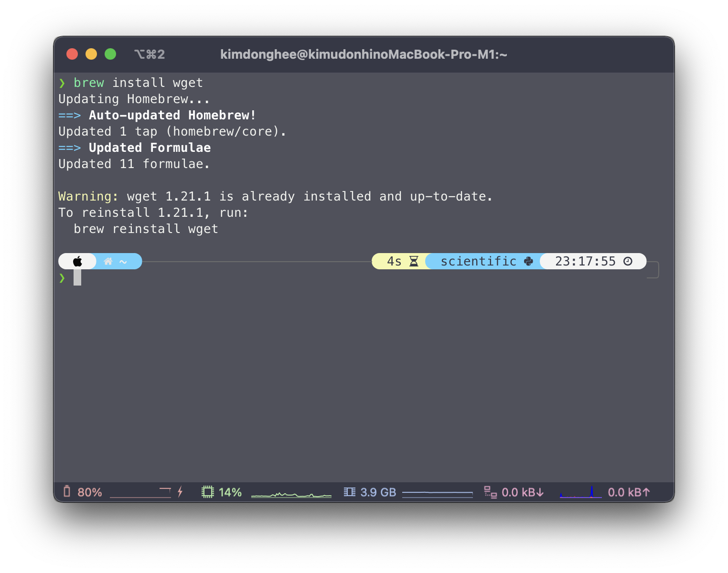Click the Python icon beside scientific
The image size is (728, 573).
click(x=528, y=261)
